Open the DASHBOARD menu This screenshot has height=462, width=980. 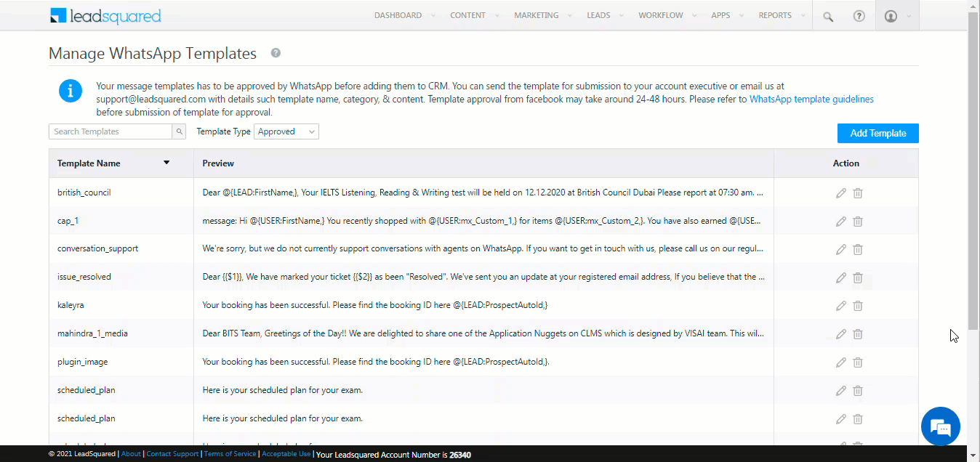tap(398, 15)
